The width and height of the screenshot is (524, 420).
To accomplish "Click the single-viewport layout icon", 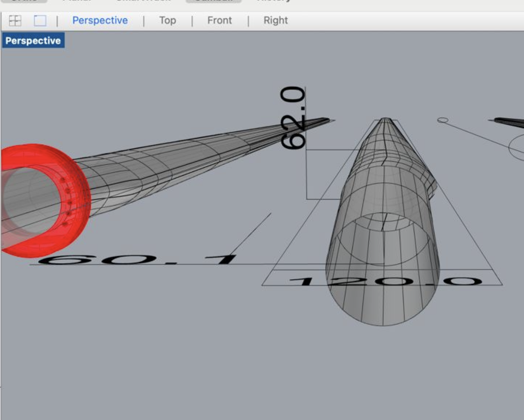I will coord(40,20).
